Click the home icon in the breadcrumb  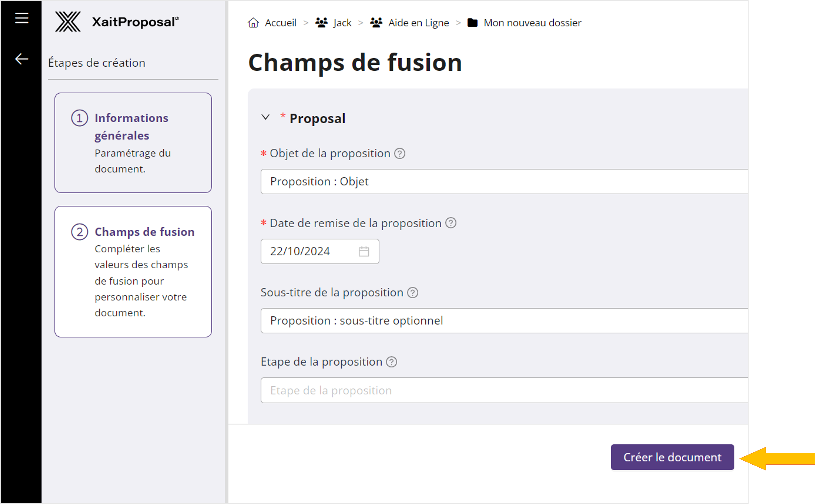[254, 22]
